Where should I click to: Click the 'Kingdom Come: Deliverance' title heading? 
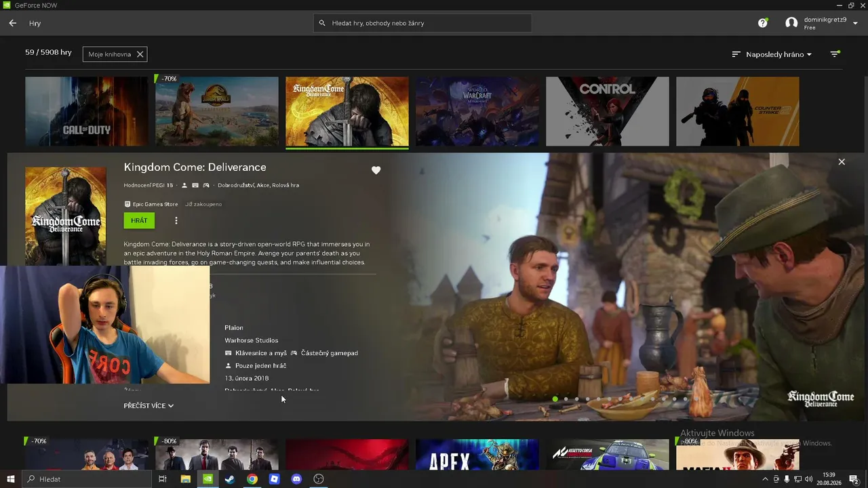195,167
